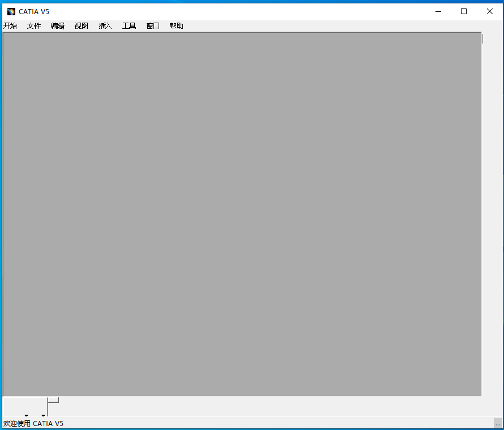Open the 开始 (Start) menu
The height and width of the screenshot is (430, 504).
10,26
